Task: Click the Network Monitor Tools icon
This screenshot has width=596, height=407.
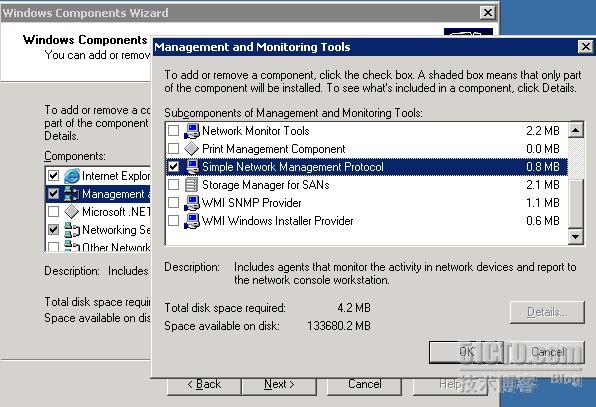Action: [192, 131]
